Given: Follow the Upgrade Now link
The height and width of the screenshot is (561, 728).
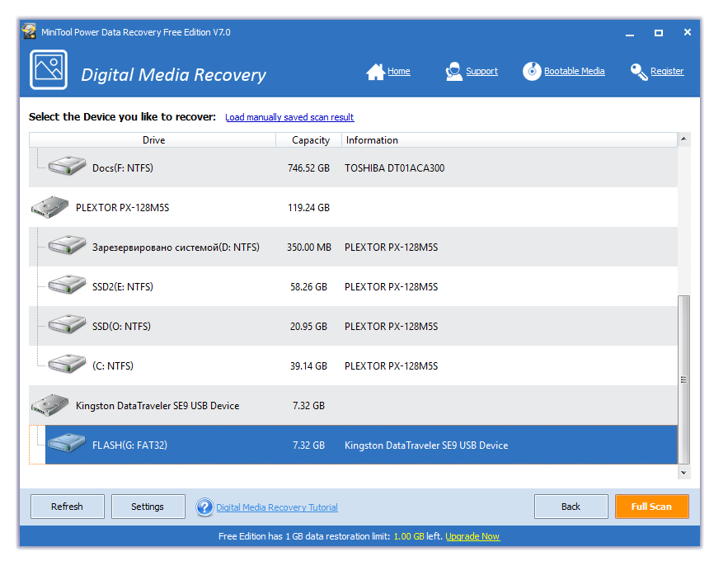Looking at the screenshot, I should click(472, 536).
